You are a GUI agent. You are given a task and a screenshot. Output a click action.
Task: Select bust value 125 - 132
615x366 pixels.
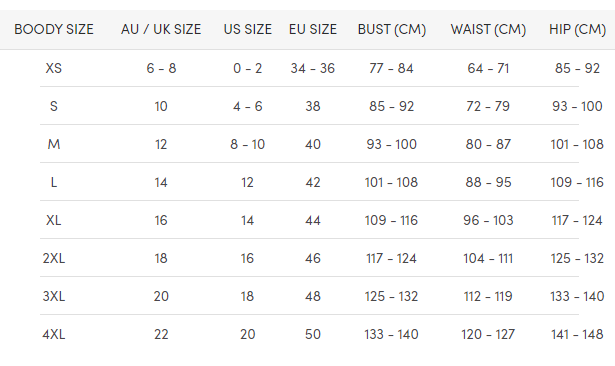[x=391, y=297]
